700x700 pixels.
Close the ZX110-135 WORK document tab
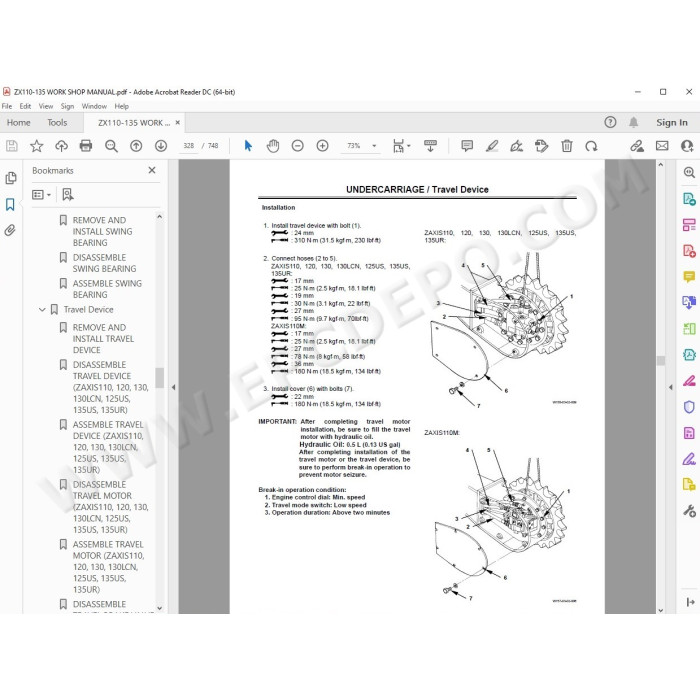point(178,122)
